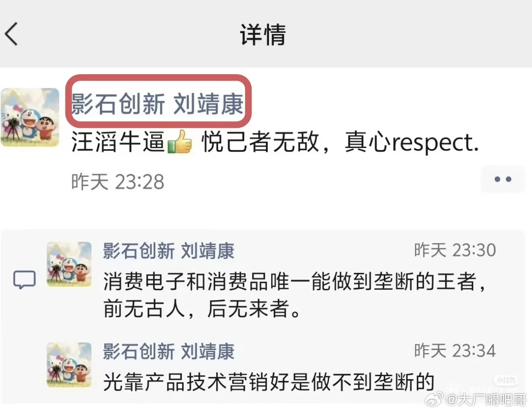
Task: Tap the thumbs-up emoji in the post
Action: 180,143
